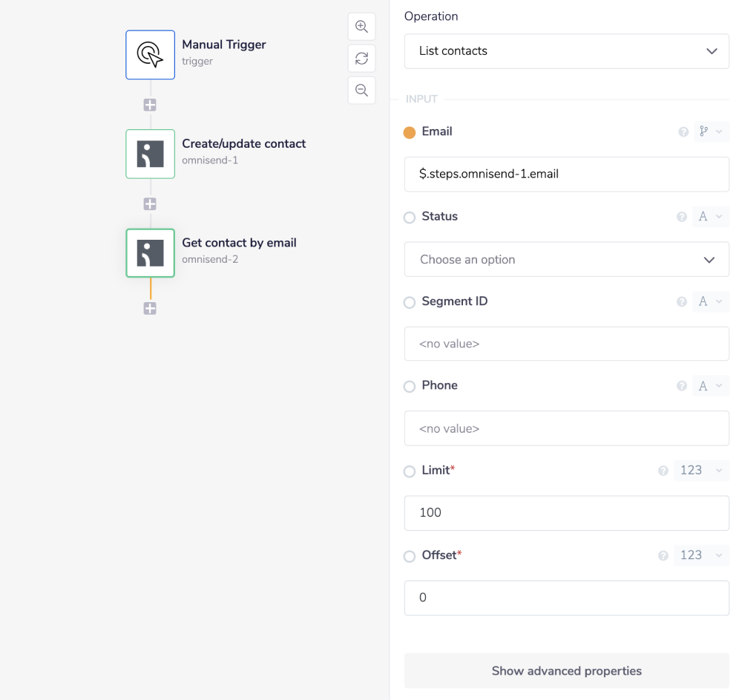Click the plus icon below Get contact by email

pyautogui.click(x=150, y=308)
